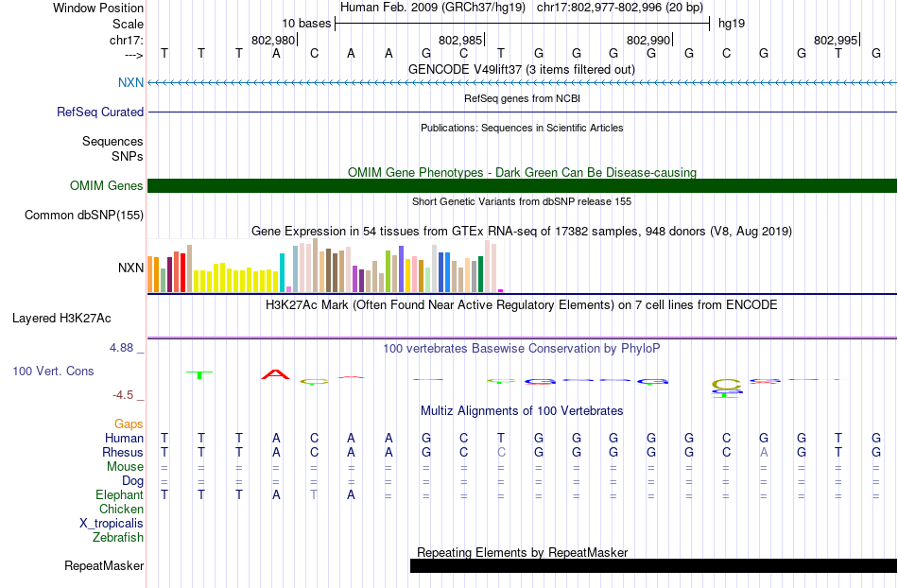Screen dimensions: 898x588
Task: Click the Human species row label
Action: pos(124,439)
